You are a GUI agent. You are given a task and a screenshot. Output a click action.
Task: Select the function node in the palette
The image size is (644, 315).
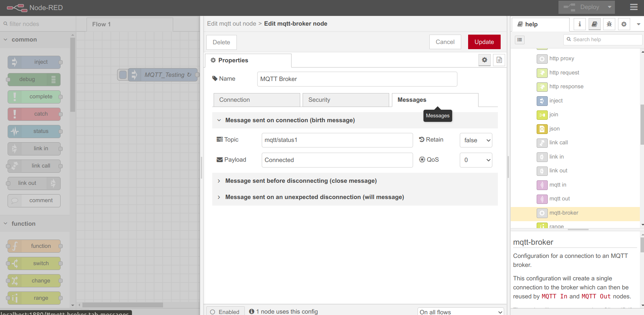[34, 246]
